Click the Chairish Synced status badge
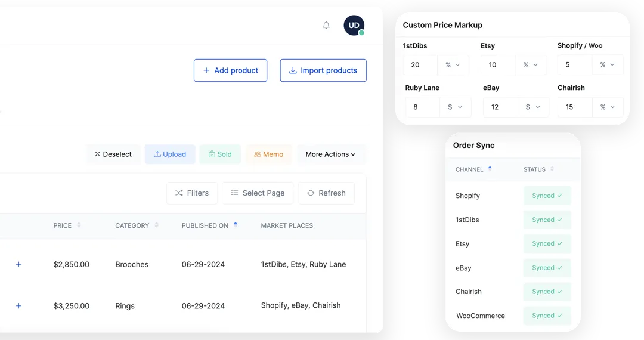This screenshot has width=644, height=340. (x=547, y=292)
